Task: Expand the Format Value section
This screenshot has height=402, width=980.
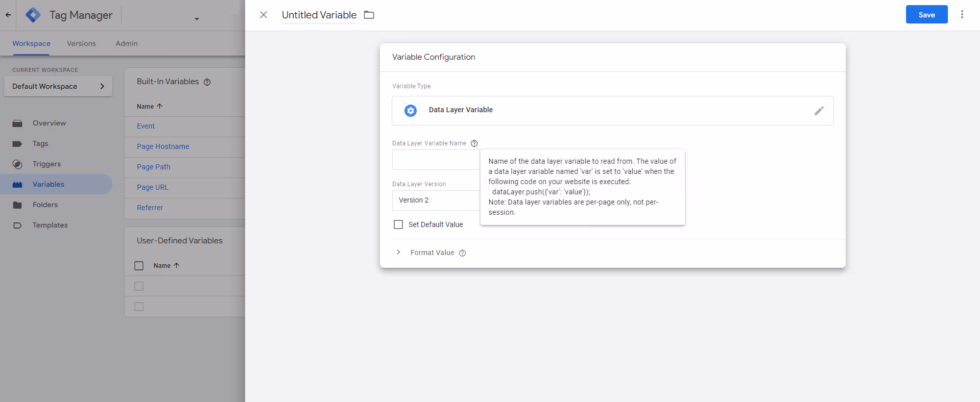Action: point(398,253)
